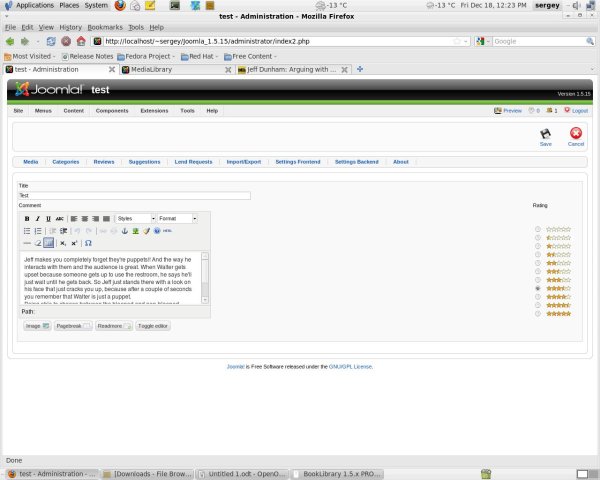Open Firefox Bookmarks menu
The image size is (600, 480).
click(x=105, y=28)
